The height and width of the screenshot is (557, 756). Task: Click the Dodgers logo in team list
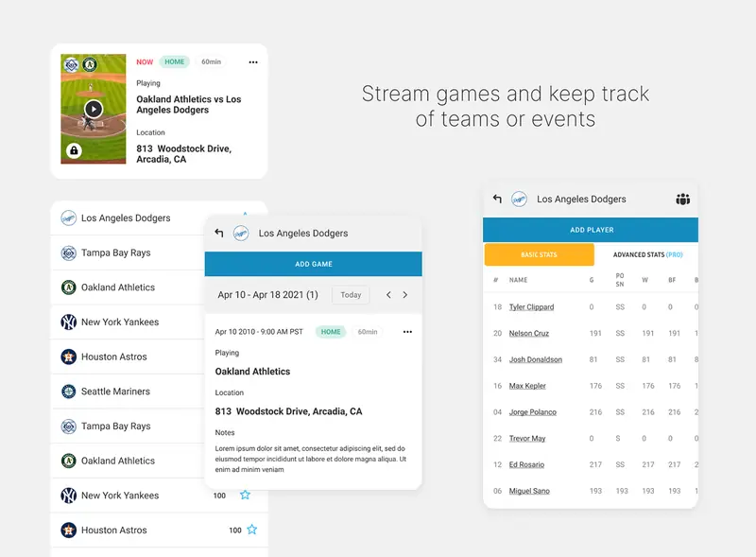click(x=68, y=218)
